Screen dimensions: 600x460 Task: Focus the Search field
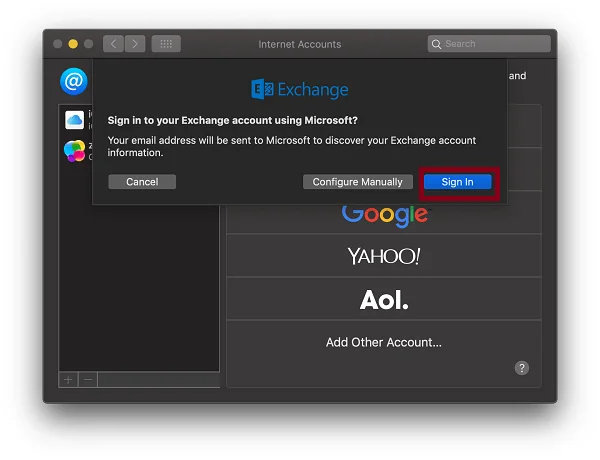(489, 44)
